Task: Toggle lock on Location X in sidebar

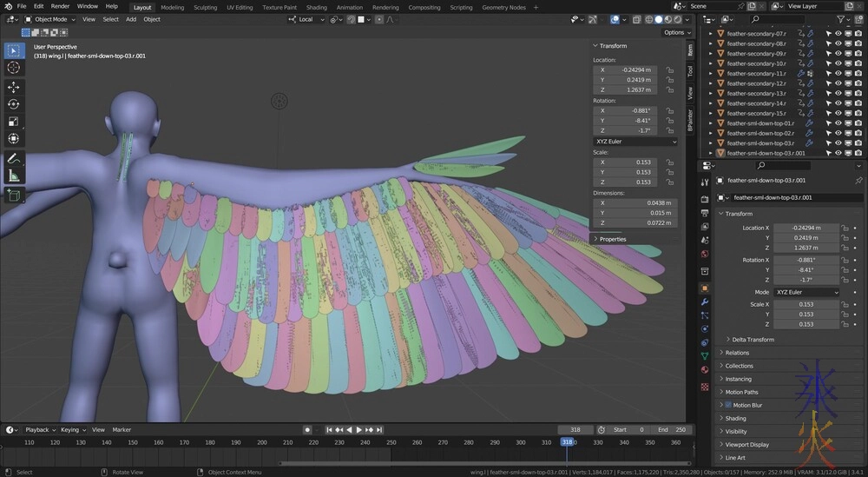Action: [670, 70]
